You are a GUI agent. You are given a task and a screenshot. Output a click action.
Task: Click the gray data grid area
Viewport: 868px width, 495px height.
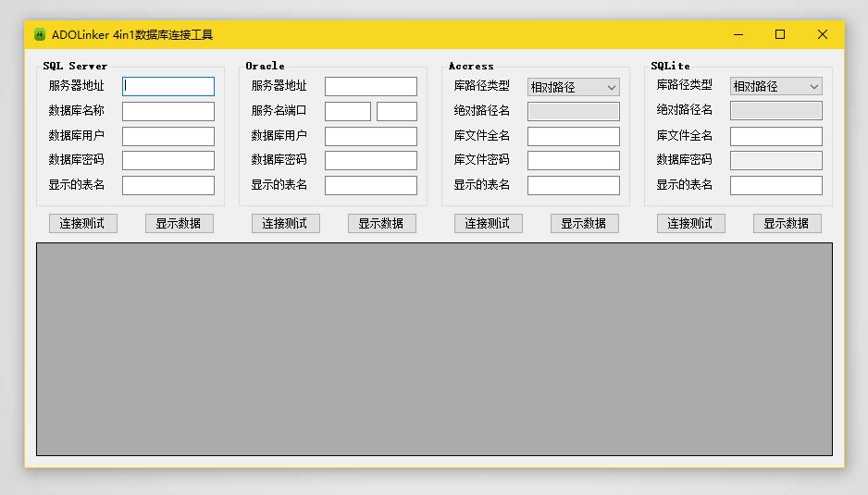pos(435,350)
